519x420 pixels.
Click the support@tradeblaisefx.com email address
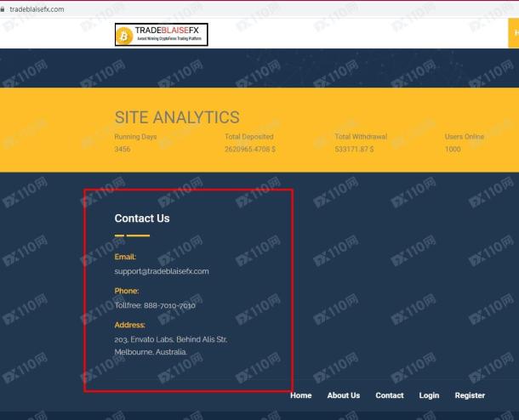click(x=162, y=271)
